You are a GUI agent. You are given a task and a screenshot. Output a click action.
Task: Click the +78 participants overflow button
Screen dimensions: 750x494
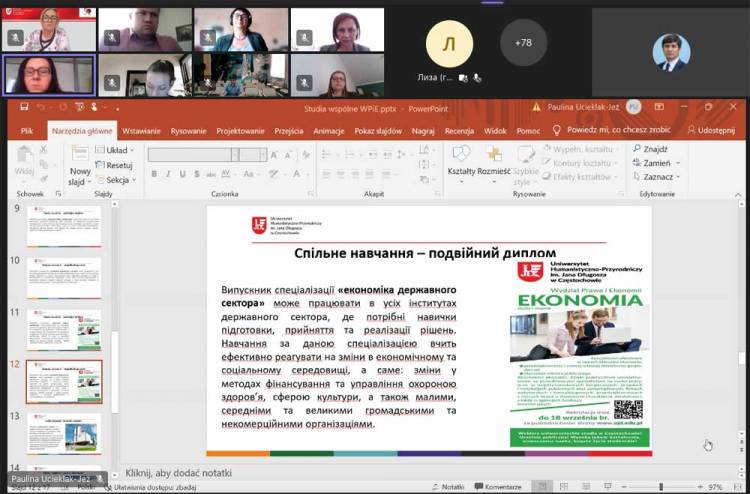523,44
